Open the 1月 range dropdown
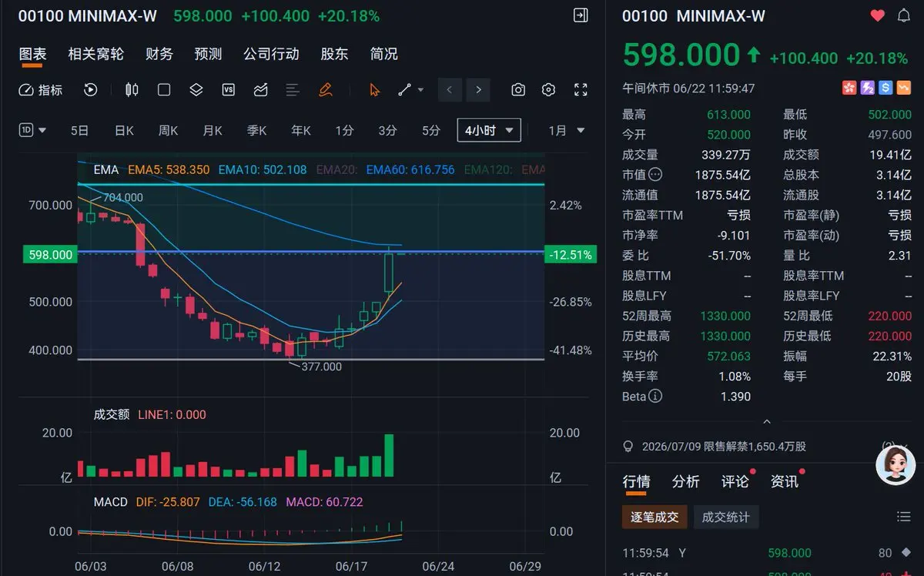This screenshot has width=924, height=576. tap(567, 130)
